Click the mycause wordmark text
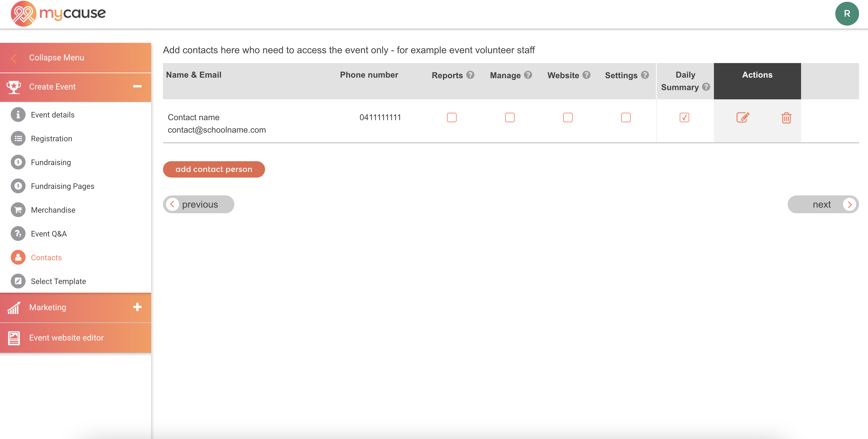This screenshot has width=868, height=439. 73,13
